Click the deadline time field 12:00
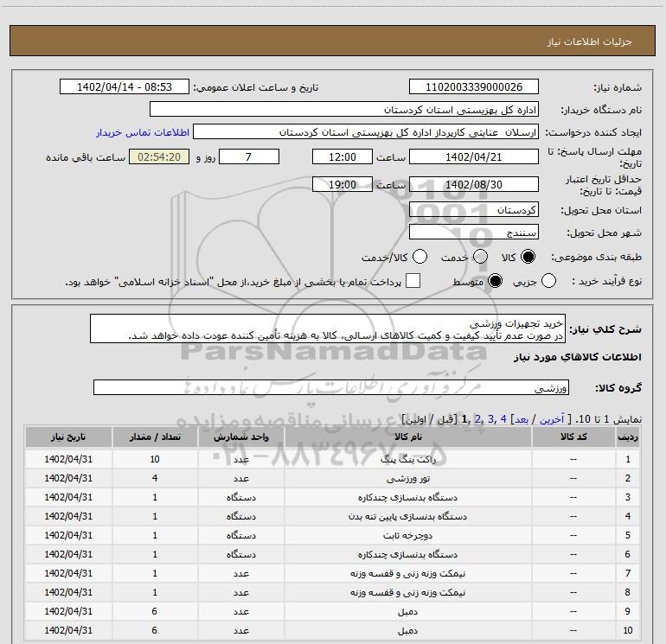 click(x=343, y=156)
